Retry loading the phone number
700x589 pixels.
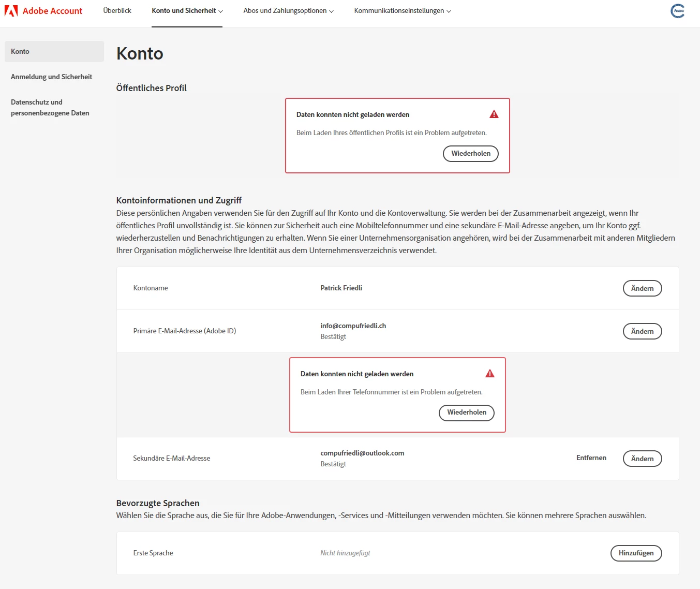(x=467, y=413)
